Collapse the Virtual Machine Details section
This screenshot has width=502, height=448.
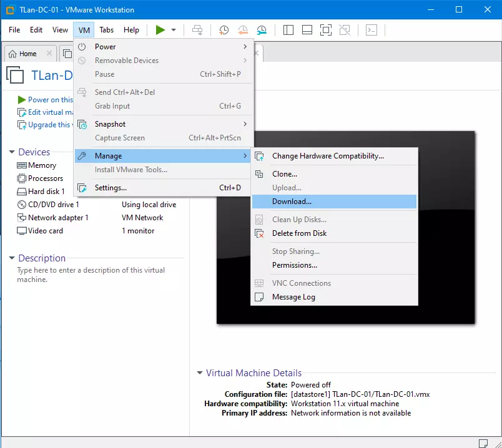coord(200,373)
